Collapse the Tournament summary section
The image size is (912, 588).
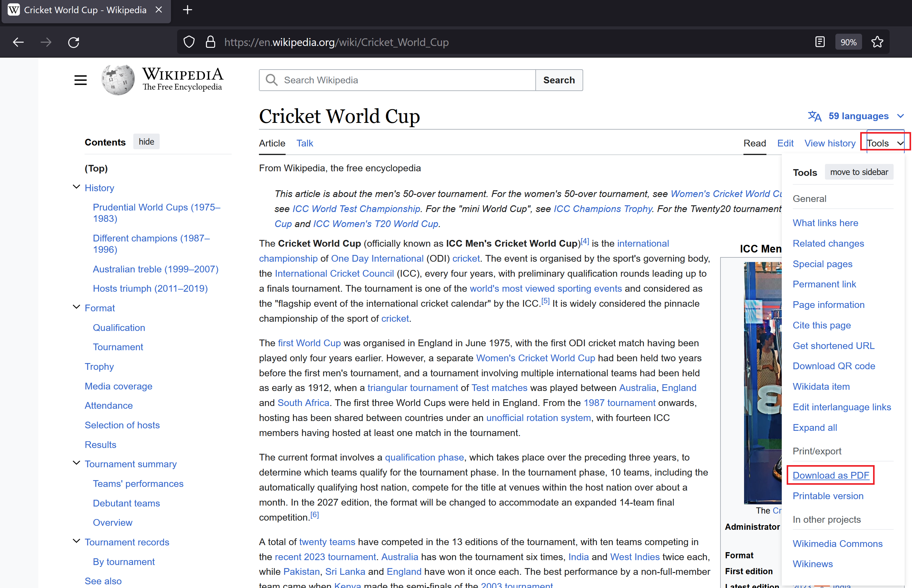tap(76, 463)
